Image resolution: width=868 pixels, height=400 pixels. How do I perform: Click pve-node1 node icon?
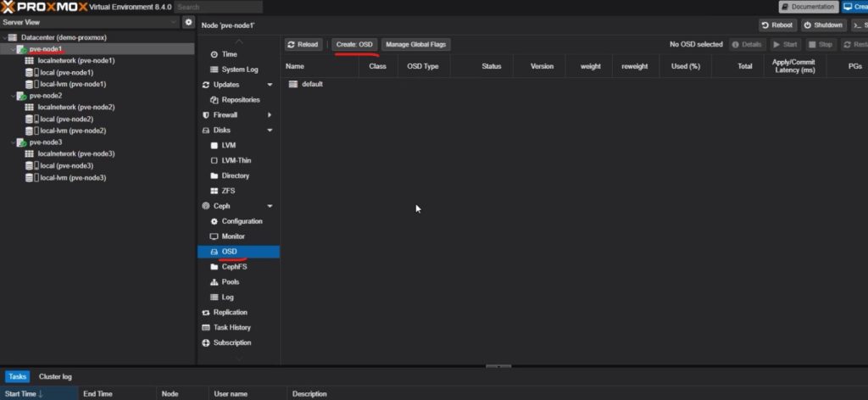pyautogui.click(x=21, y=49)
